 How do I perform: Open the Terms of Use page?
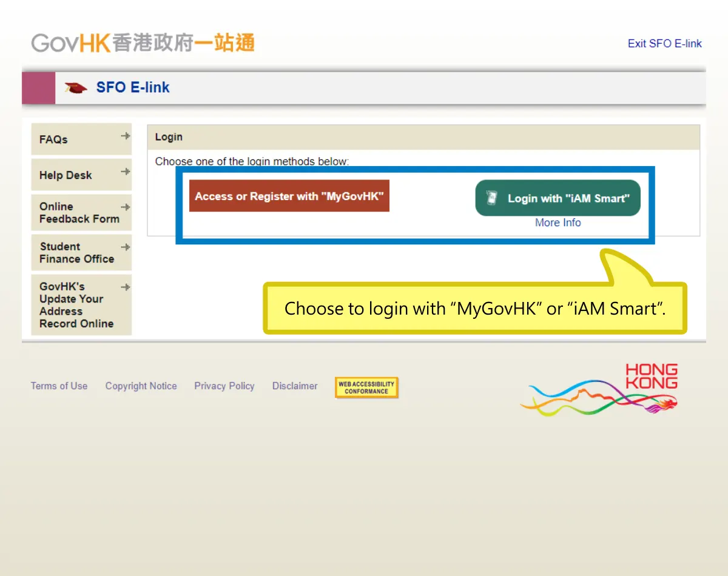pyautogui.click(x=59, y=386)
